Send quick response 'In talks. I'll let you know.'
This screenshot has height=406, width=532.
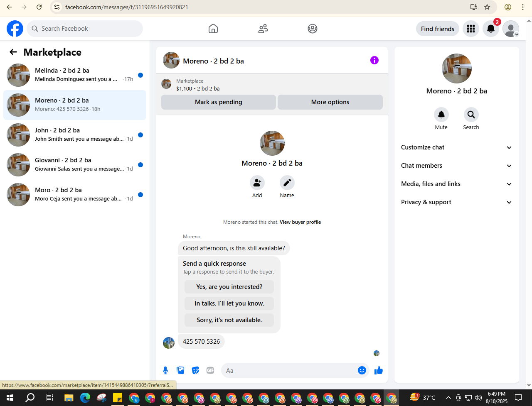(229, 303)
